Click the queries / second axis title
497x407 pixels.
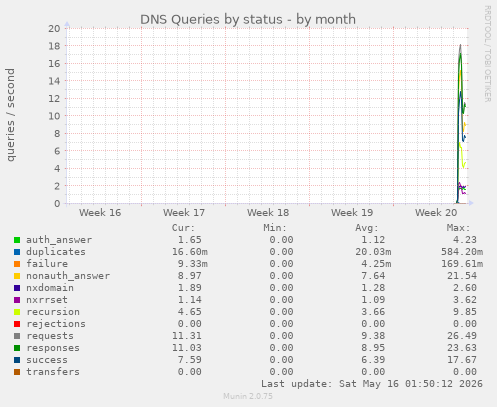(10, 115)
